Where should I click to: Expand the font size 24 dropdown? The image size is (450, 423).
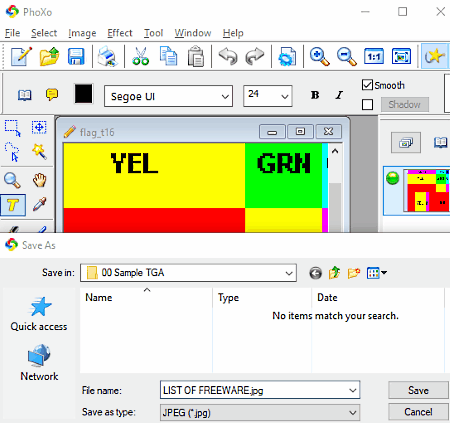tap(268, 96)
